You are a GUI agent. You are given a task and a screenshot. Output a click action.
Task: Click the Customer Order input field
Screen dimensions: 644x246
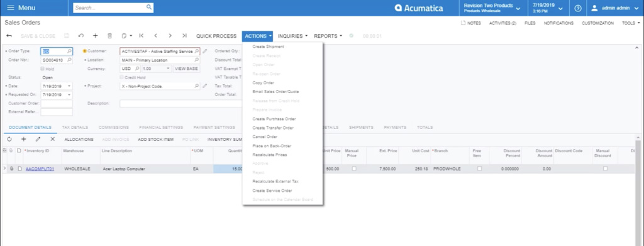coord(57,103)
